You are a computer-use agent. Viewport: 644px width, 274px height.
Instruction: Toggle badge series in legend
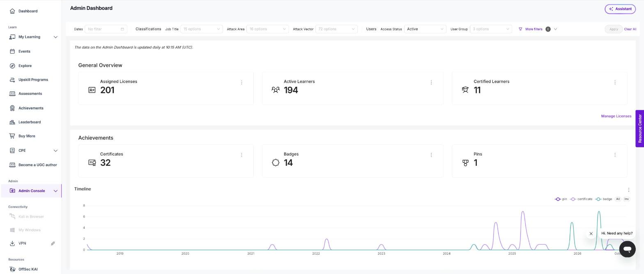pyautogui.click(x=604, y=199)
